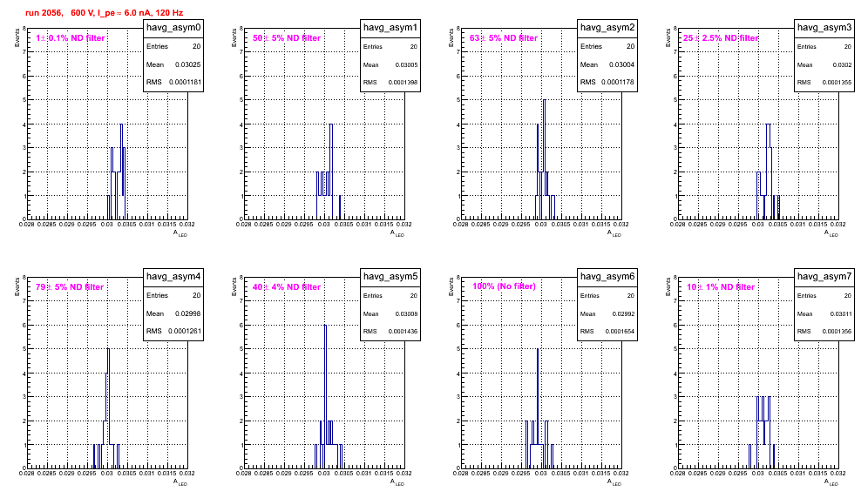Click the '79± 5% ND filter' label

(x=70, y=287)
